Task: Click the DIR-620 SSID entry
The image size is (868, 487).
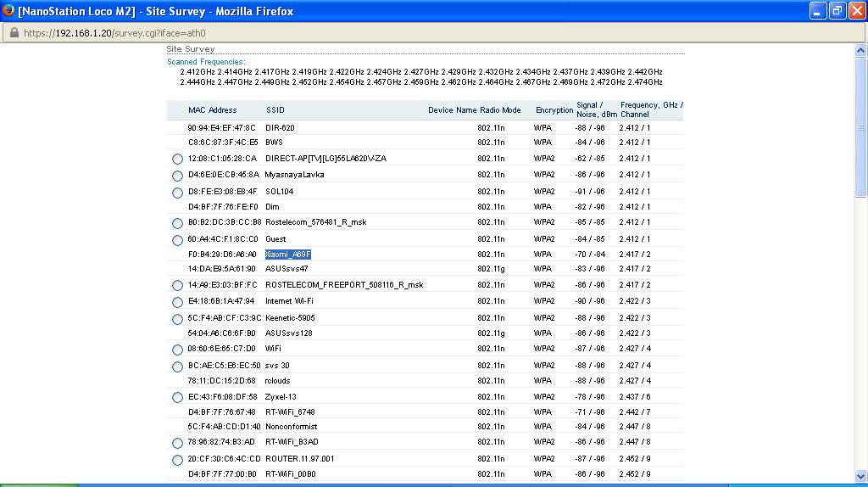Action: (x=280, y=128)
